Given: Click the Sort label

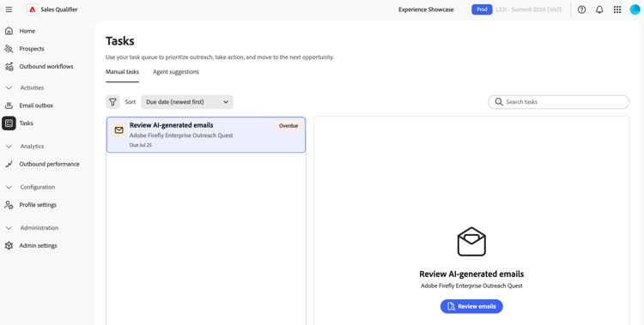Looking at the screenshot, I should tap(131, 102).
